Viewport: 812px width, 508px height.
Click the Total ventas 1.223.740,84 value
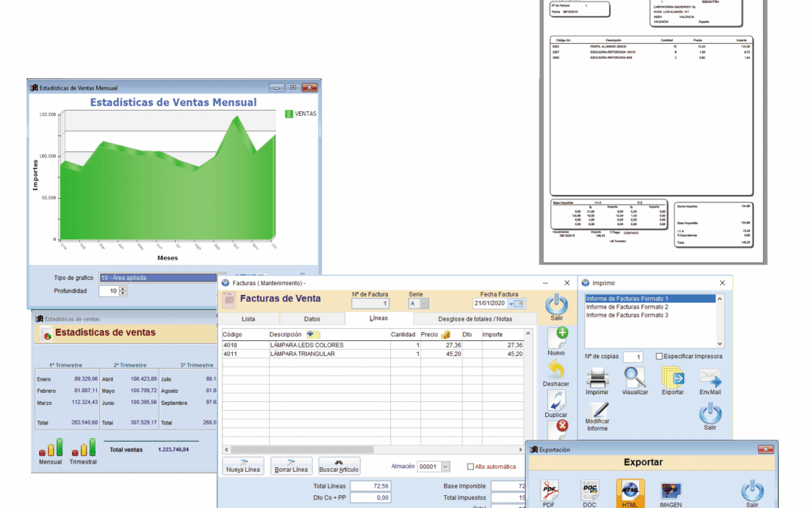point(174,449)
